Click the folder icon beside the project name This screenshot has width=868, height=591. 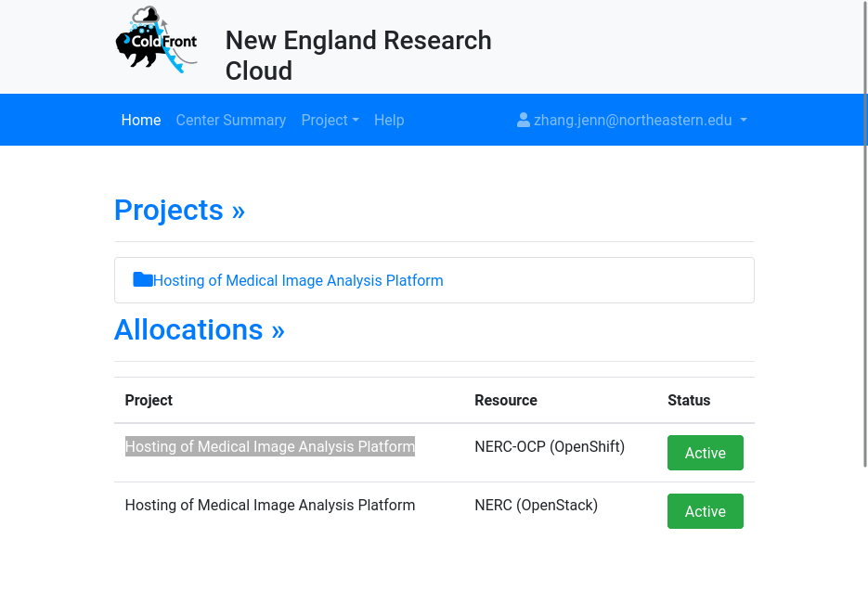[143, 279]
